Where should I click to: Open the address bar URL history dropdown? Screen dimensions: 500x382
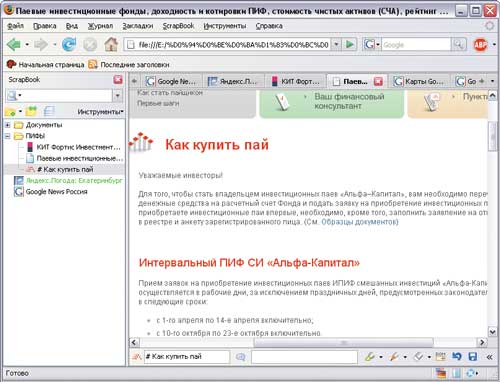(x=336, y=44)
